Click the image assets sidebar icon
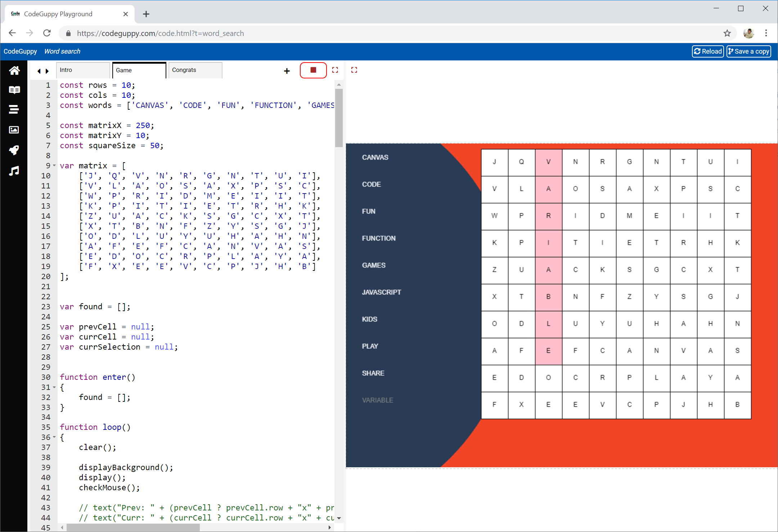Screen dimensions: 778x532 pyautogui.click(x=14, y=130)
